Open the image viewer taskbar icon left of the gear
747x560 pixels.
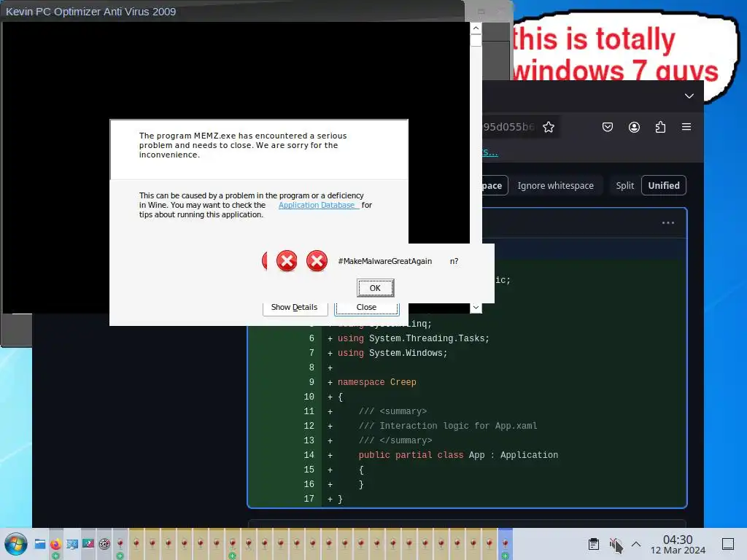tap(88, 544)
